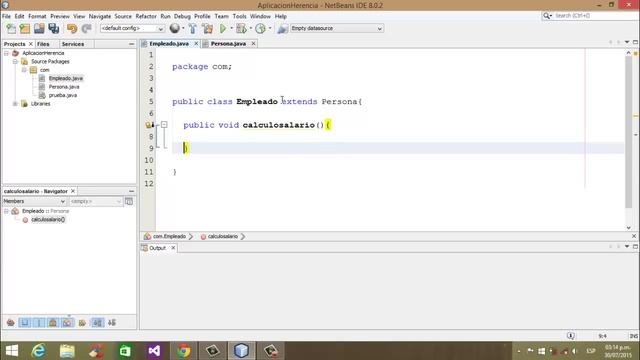Click the Navigator filter panel icon beside the empty dropdown
Image resolution: width=640 pixels, height=360 pixels.
[129, 201]
